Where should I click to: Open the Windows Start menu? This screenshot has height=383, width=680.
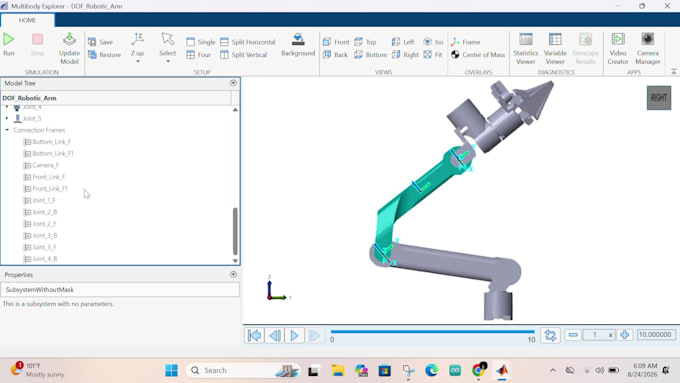click(x=171, y=370)
